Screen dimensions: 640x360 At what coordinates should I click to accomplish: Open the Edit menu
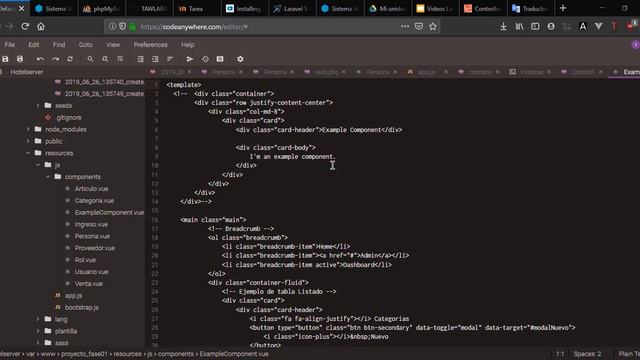point(34,45)
